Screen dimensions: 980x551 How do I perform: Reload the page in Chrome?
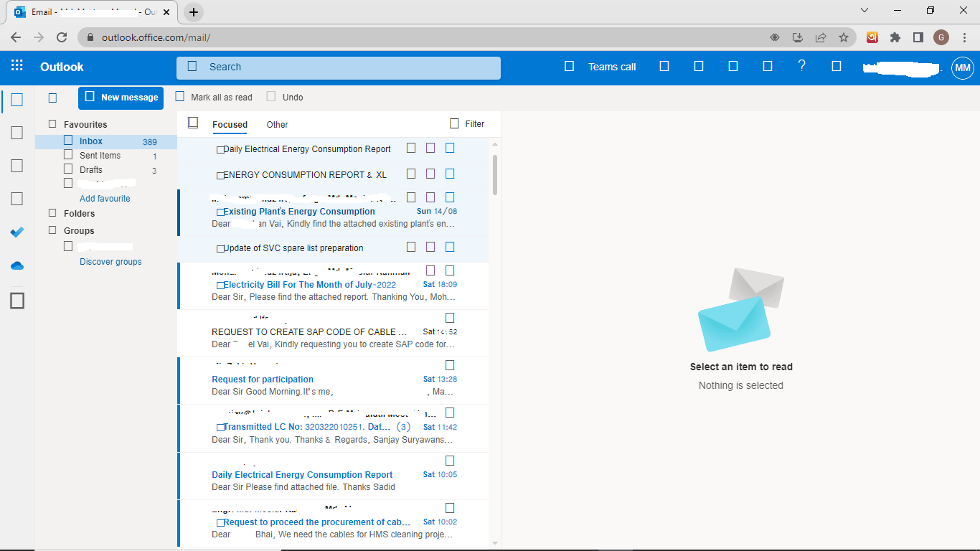click(x=62, y=37)
